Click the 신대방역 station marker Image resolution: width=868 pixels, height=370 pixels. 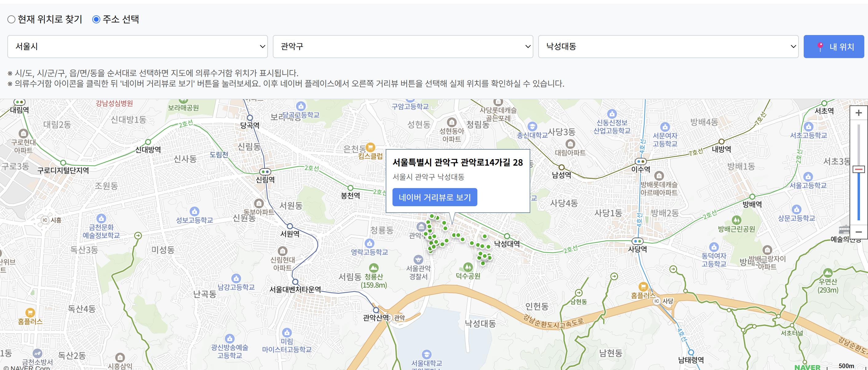[148, 142]
